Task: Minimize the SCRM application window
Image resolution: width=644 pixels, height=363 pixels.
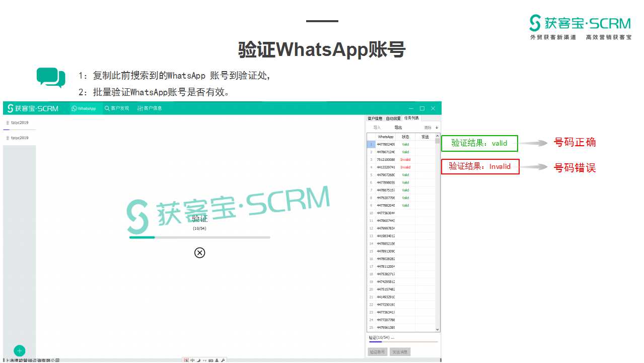Action: pyautogui.click(x=411, y=108)
